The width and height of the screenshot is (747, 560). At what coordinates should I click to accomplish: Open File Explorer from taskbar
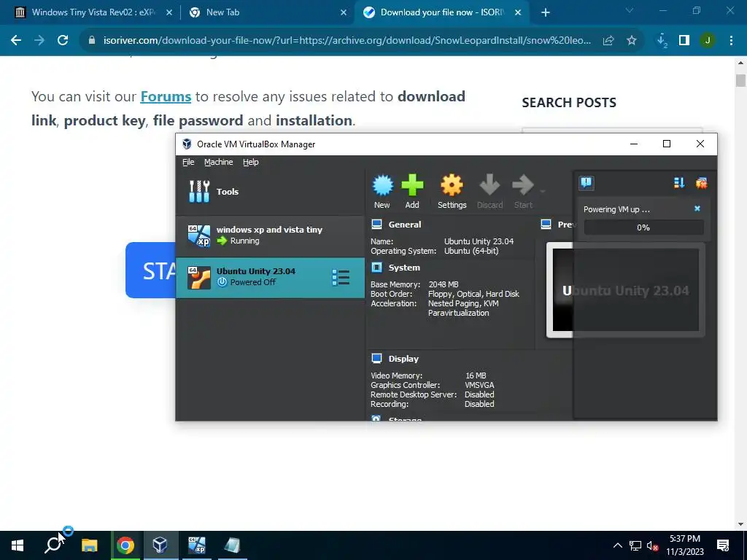[x=90, y=545]
